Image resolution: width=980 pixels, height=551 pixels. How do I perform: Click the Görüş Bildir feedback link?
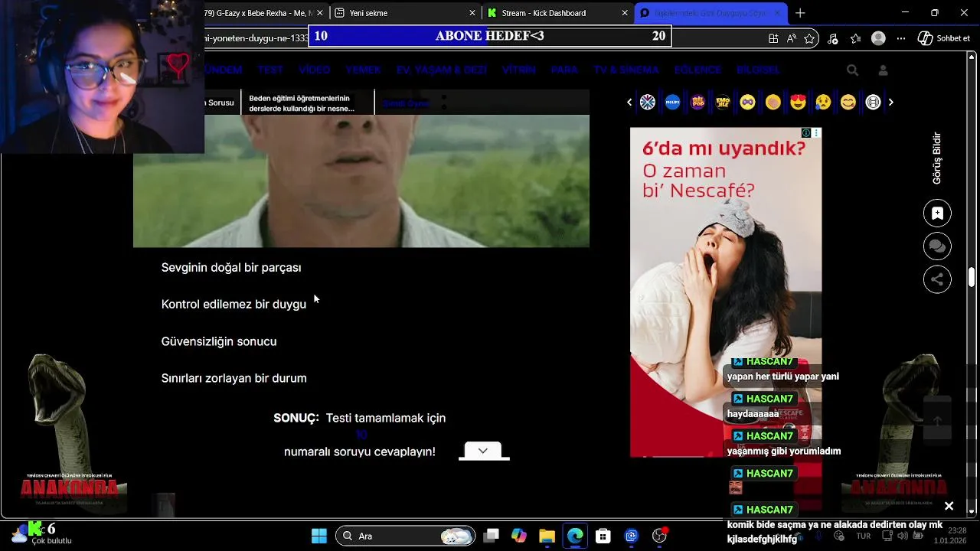click(x=936, y=158)
